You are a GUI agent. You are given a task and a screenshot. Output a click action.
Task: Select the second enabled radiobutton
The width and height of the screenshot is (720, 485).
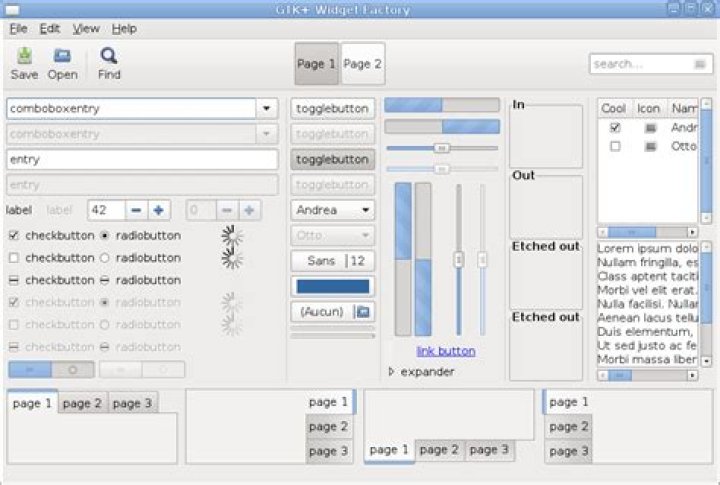(x=105, y=258)
